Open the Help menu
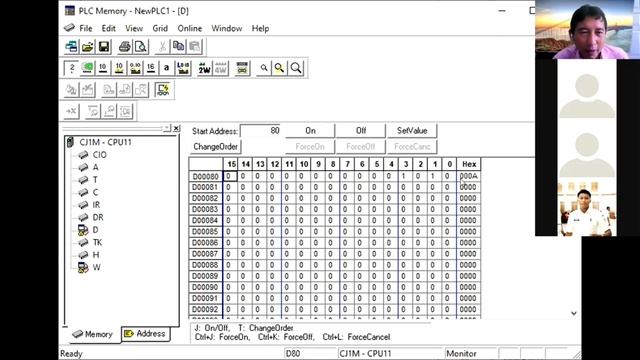 260,28
